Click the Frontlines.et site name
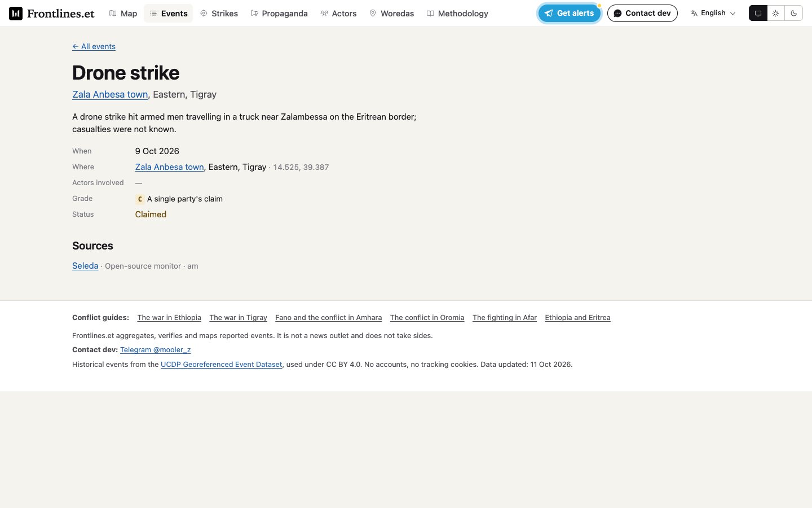The height and width of the screenshot is (508, 812). point(61,13)
